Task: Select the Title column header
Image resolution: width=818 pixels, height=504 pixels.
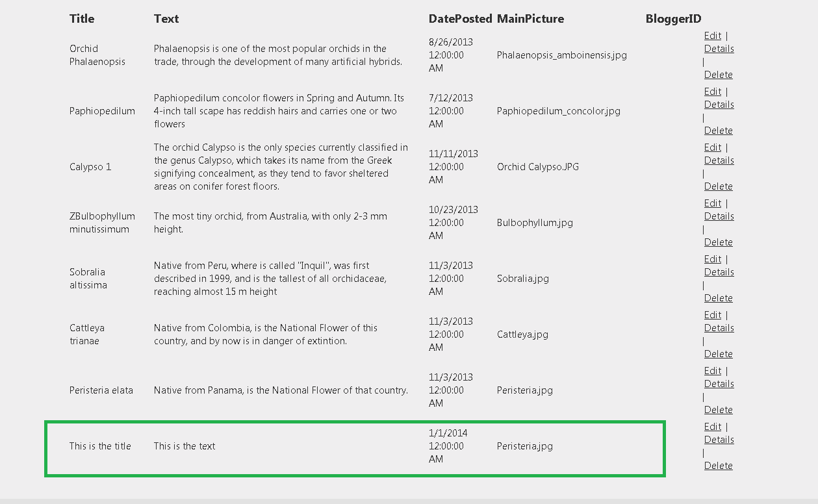Action: [x=82, y=19]
